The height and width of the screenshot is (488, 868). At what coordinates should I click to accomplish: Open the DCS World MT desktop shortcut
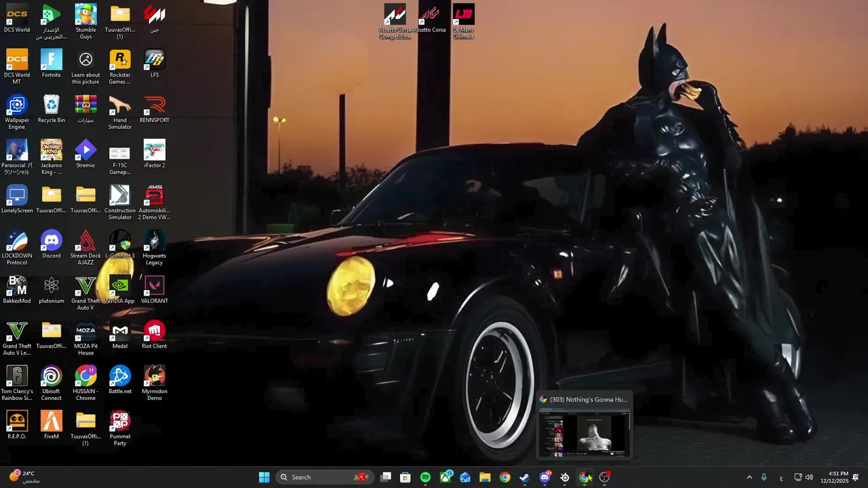click(x=17, y=66)
